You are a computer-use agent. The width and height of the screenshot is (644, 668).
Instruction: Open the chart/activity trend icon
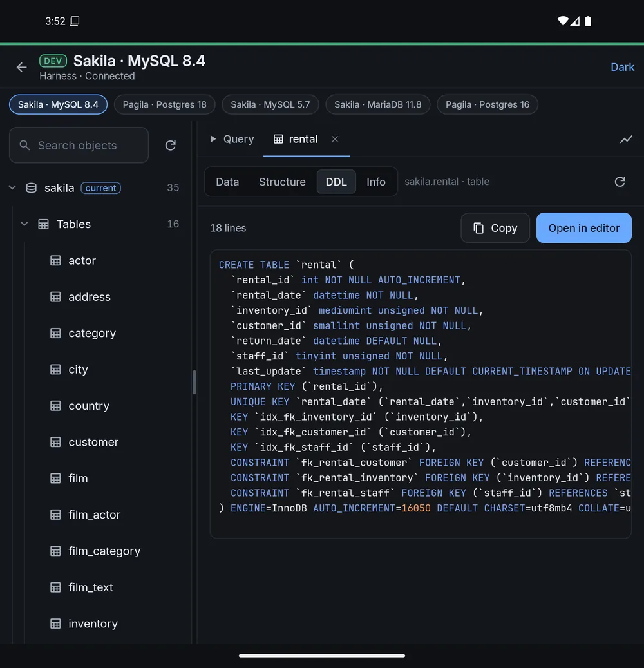pos(626,139)
